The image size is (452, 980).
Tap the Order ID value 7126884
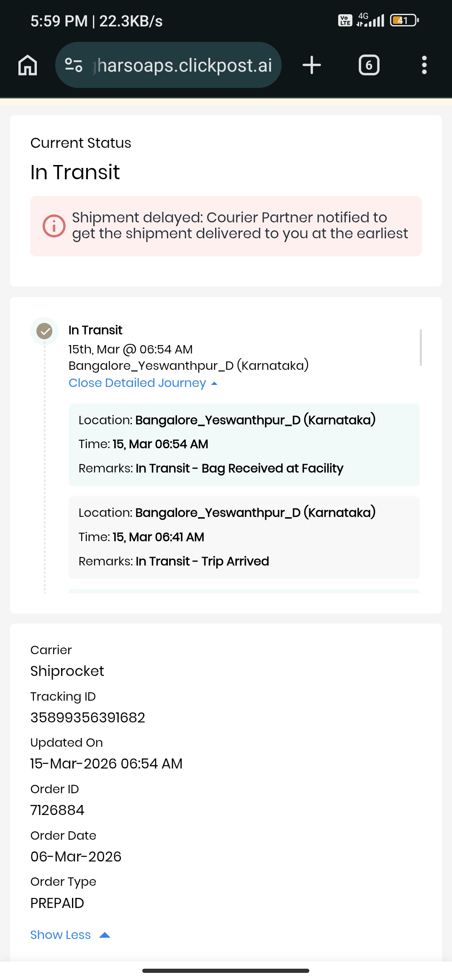57,810
